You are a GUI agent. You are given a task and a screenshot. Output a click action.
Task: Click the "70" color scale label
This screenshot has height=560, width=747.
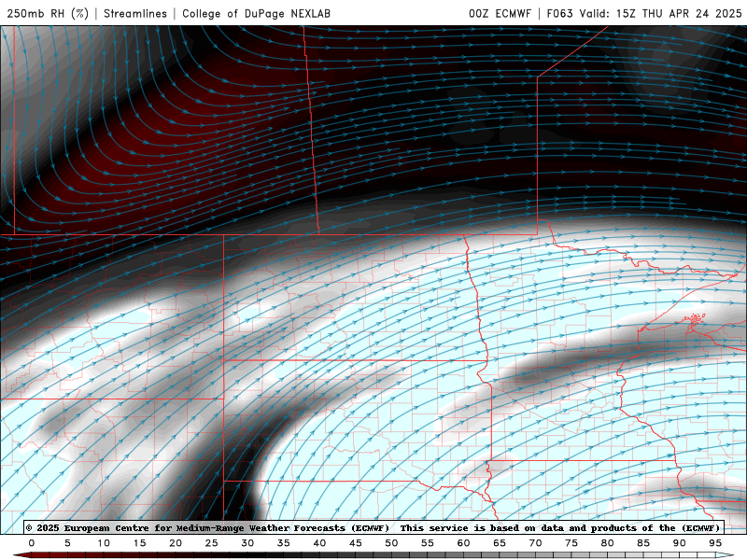pos(535,543)
